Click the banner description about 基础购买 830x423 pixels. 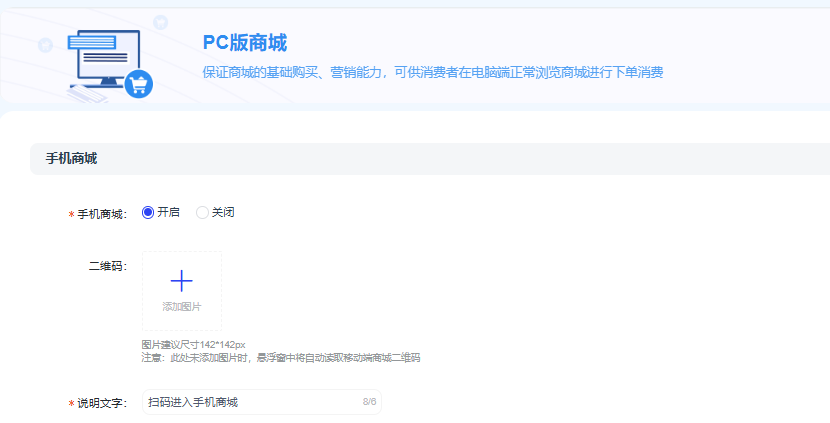click(x=432, y=72)
